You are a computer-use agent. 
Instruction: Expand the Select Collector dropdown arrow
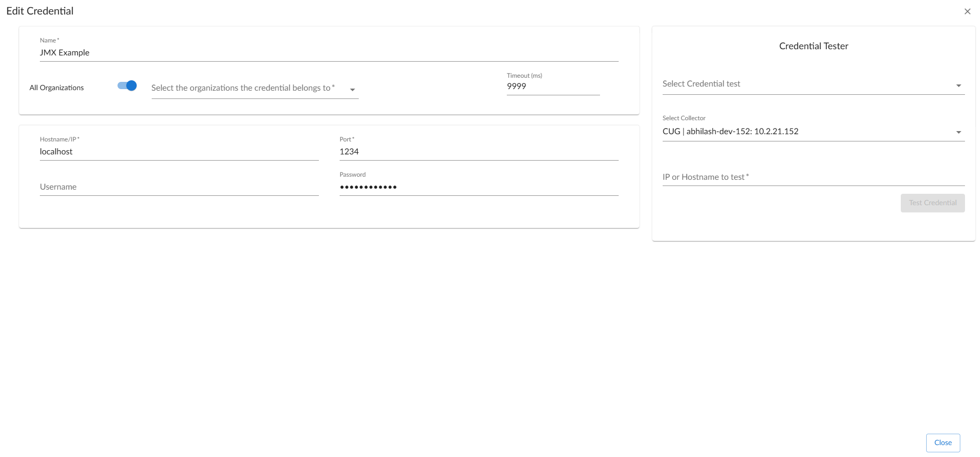tap(958, 133)
